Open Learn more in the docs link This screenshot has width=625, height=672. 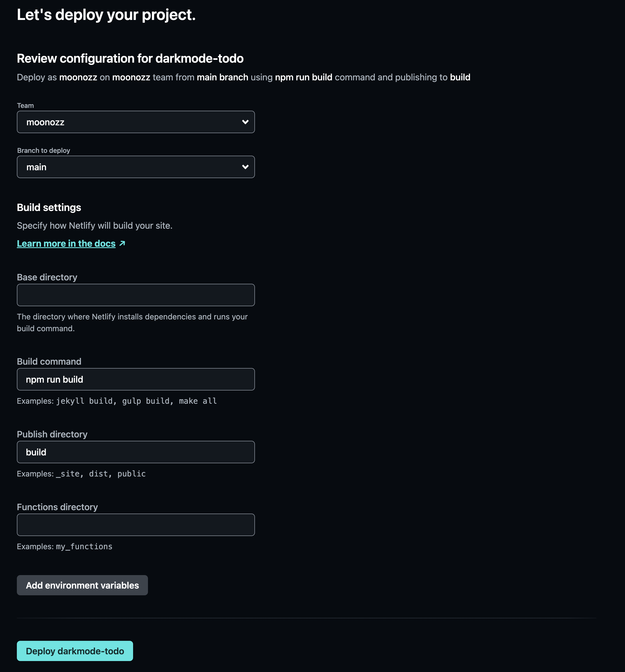tap(66, 243)
